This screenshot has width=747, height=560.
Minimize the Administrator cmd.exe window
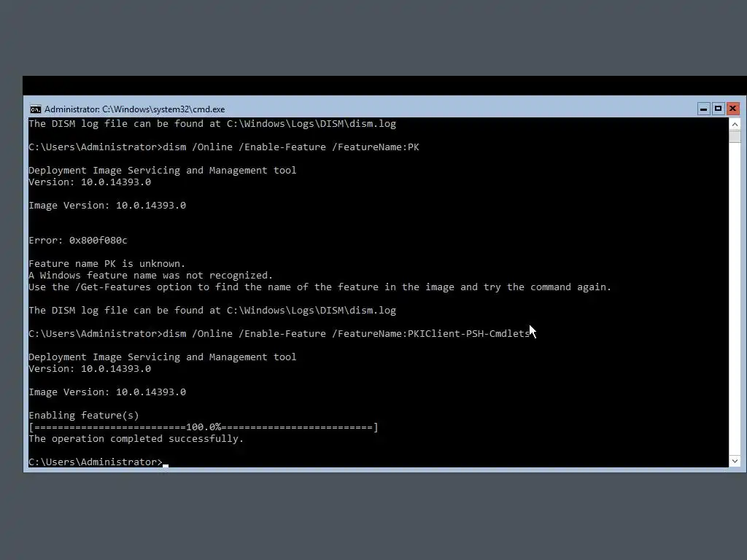pyautogui.click(x=703, y=109)
